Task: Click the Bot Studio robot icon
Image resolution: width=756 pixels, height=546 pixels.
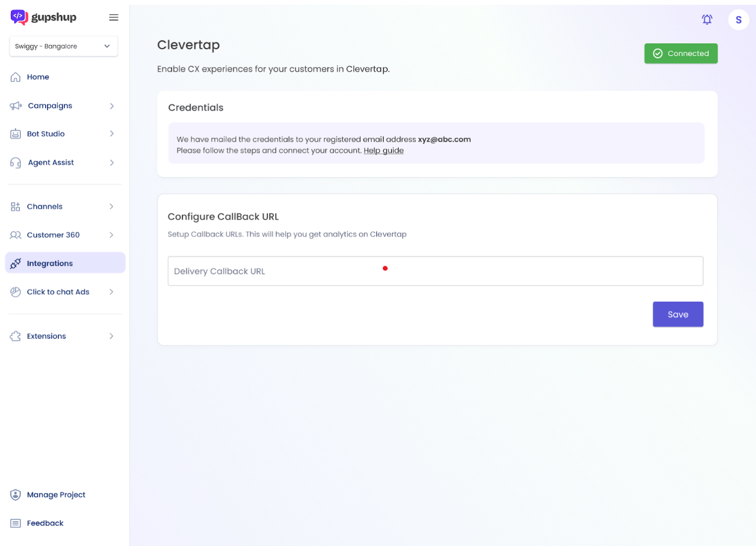Action: tap(16, 134)
